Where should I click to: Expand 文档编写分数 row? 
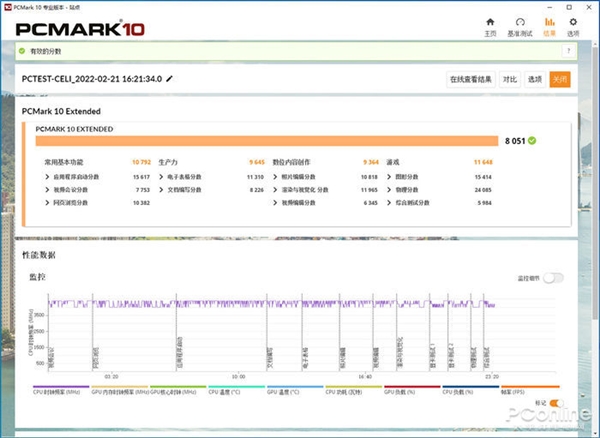pyautogui.click(x=161, y=190)
